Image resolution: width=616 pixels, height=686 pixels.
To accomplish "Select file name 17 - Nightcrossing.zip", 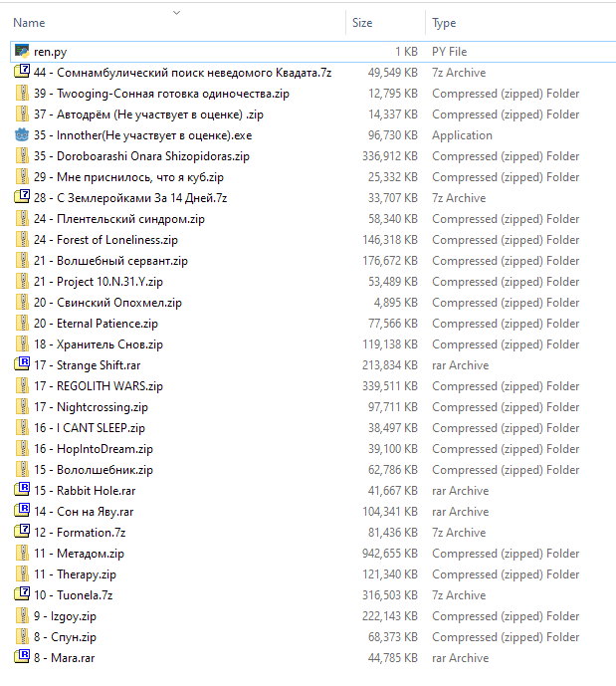I will point(91,407).
